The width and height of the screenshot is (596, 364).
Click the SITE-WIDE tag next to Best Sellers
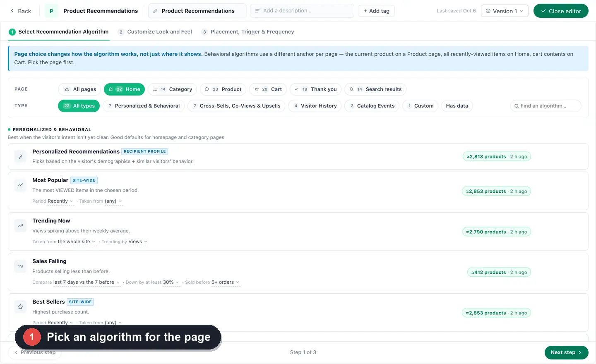80,302
